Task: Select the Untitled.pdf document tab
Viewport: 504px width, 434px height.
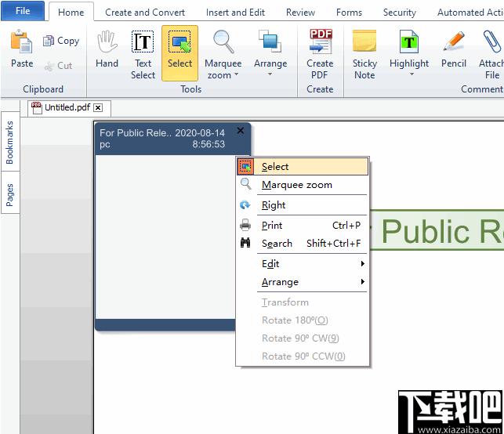Action: [x=67, y=107]
